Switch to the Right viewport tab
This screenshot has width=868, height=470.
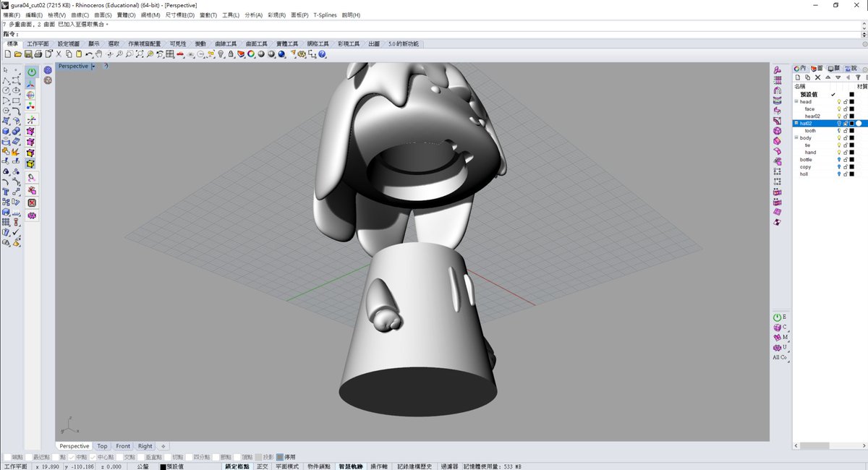pos(145,446)
